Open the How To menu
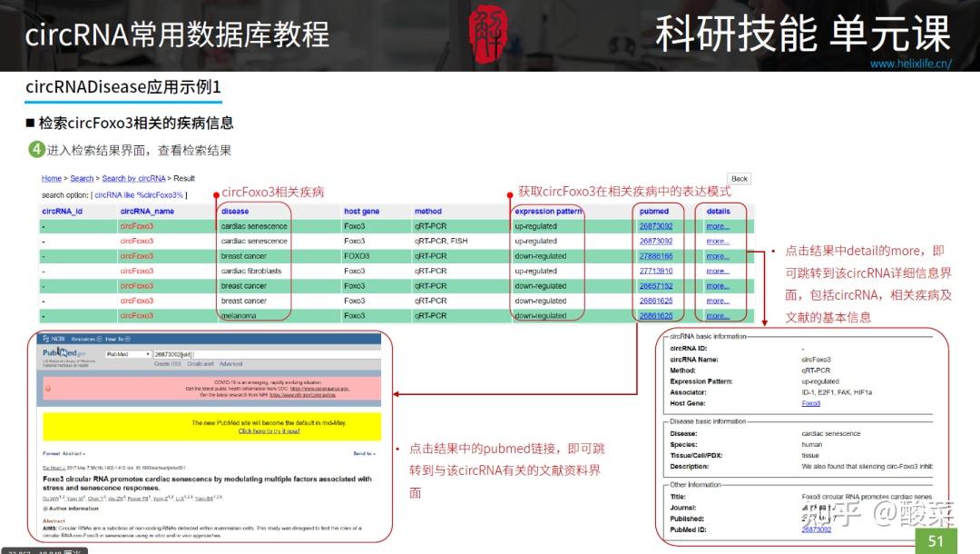This screenshot has height=554, width=980. (115, 338)
